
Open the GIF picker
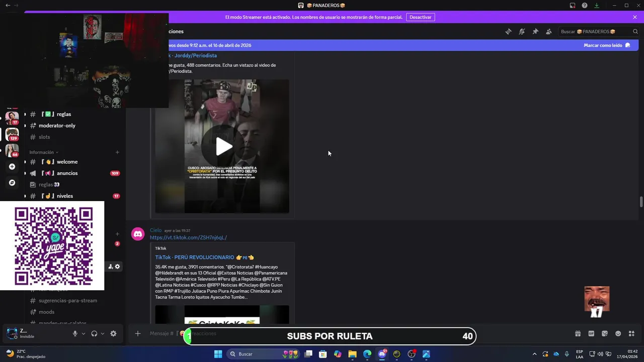(591, 333)
